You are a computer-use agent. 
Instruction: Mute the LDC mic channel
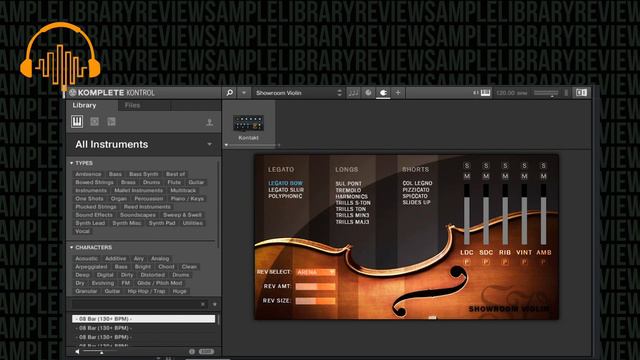click(x=467, y=176)
